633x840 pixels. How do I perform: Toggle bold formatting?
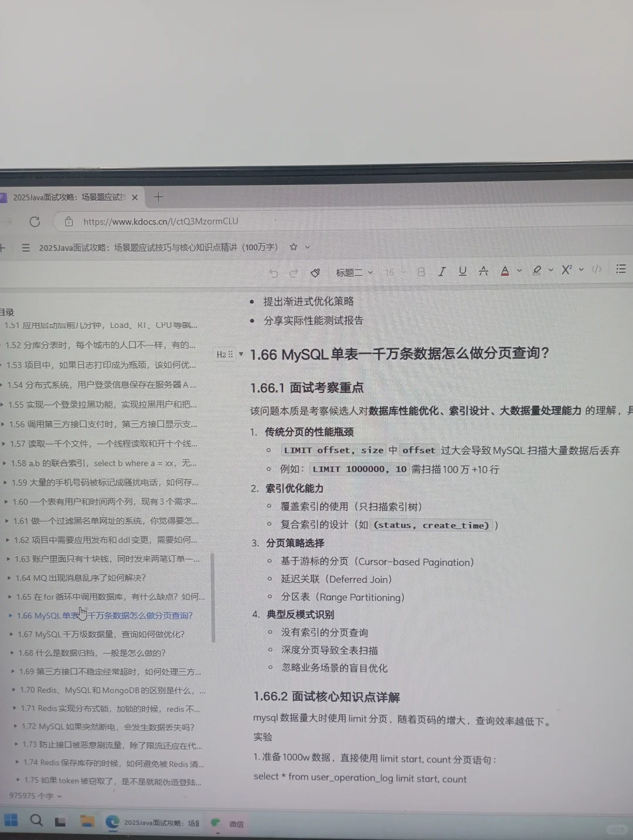pyautogui.click(x=421, y=272)
